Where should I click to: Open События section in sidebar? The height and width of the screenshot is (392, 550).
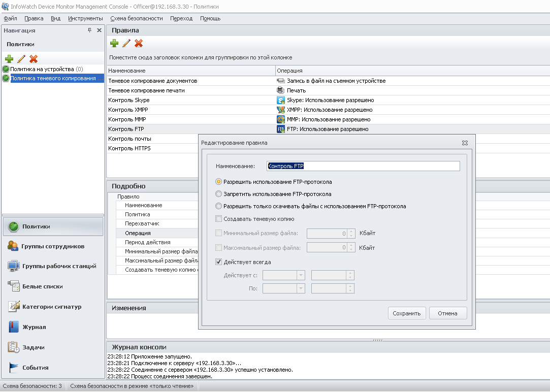(53, 368)
